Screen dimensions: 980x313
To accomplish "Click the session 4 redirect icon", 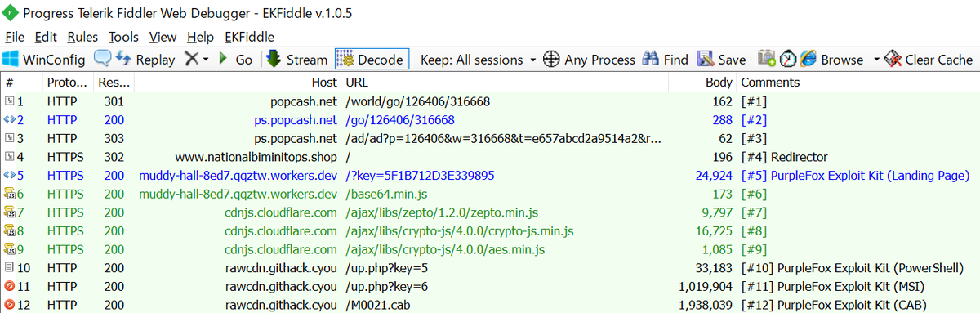I will coord(10,157).
